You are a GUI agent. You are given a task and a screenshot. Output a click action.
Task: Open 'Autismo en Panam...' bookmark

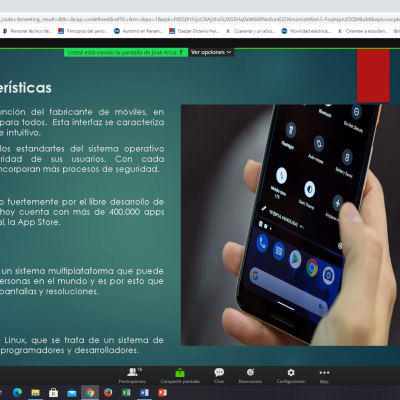[x=139, y=31]
